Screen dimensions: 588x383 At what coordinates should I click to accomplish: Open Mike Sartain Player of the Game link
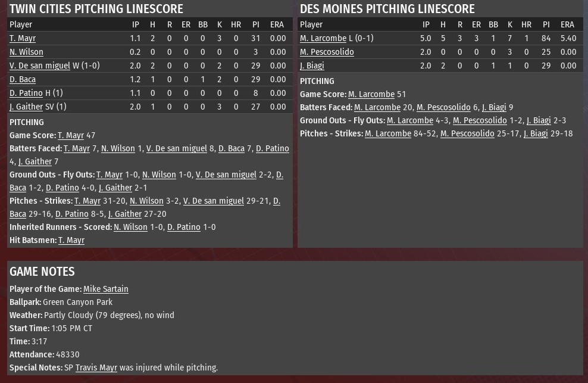tap(106, 289)
